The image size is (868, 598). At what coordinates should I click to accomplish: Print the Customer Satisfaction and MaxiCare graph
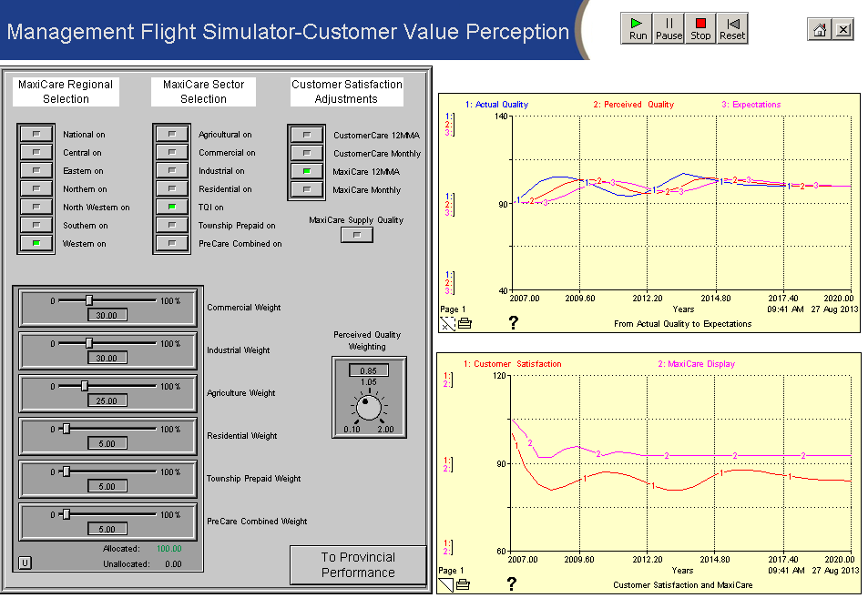click(463, 584)
